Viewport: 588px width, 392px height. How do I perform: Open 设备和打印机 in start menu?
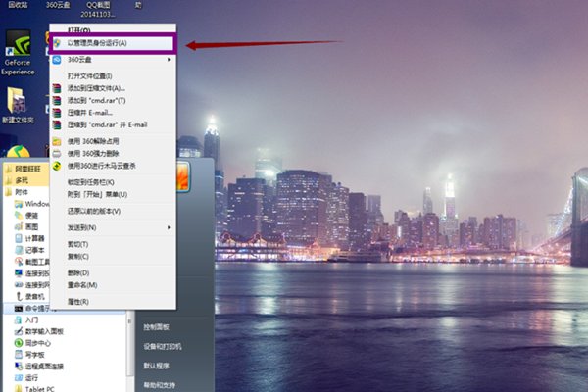coord(163,347)
